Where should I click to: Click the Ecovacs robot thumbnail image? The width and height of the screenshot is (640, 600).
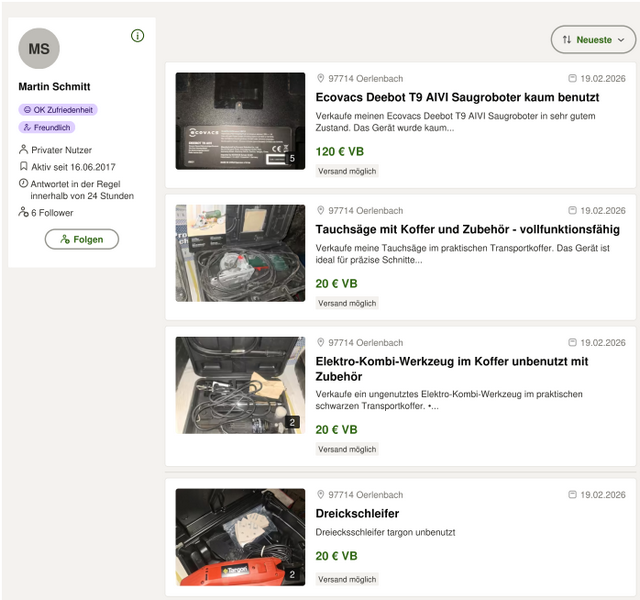[240, 120]
